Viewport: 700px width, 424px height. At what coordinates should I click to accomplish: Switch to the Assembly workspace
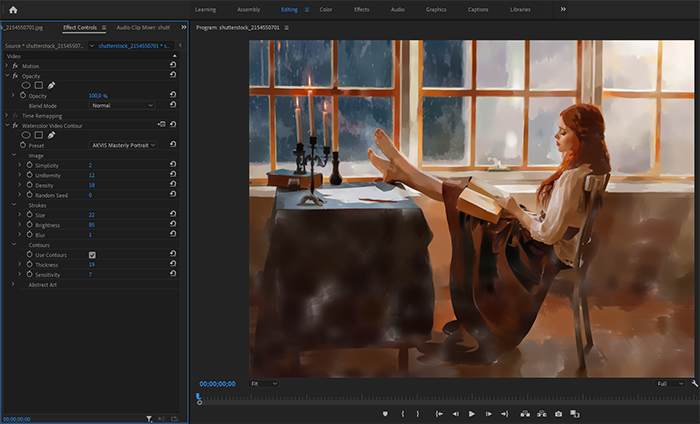click(249, 9)
